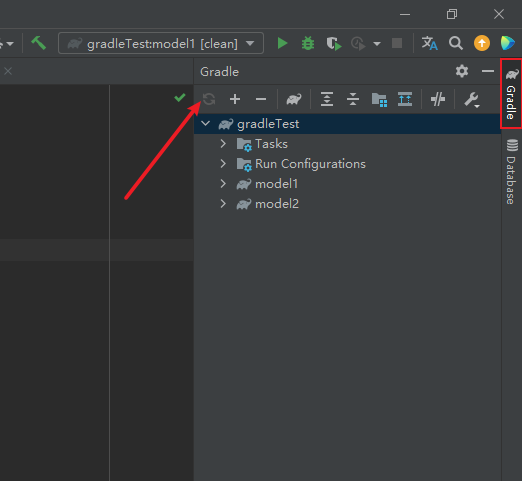The image size is (522, 481).
Task: Open the wrench build tool settings menu
Action: [x=472, y=99]
